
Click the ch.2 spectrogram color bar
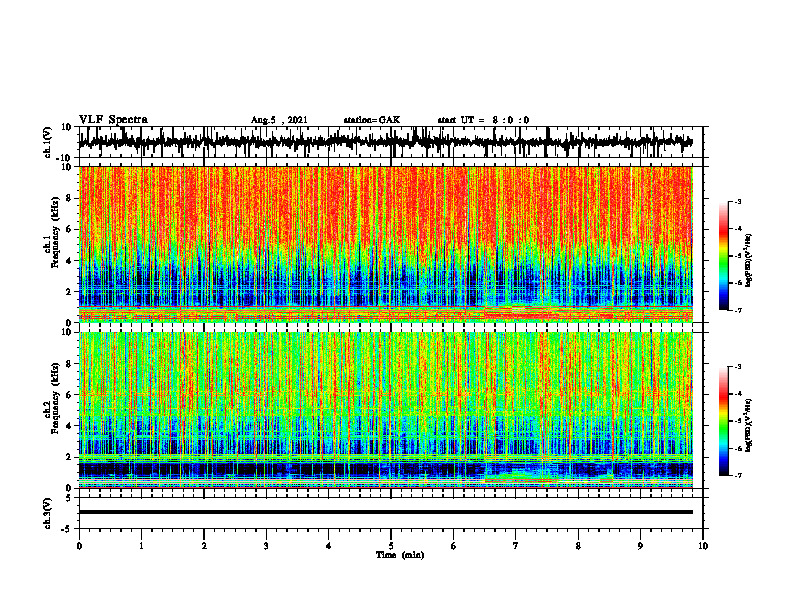[x=723, y=421]
